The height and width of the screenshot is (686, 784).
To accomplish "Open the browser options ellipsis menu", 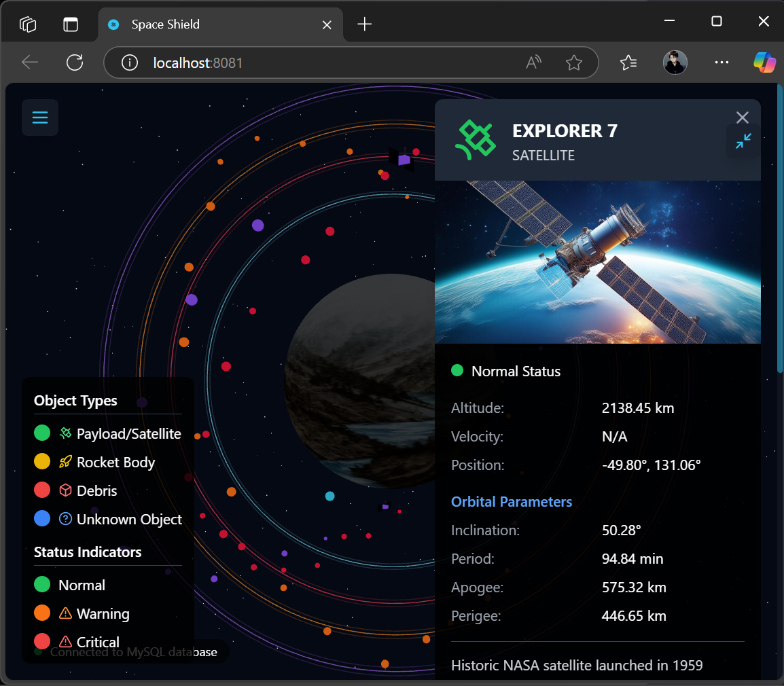I will 721,62.
